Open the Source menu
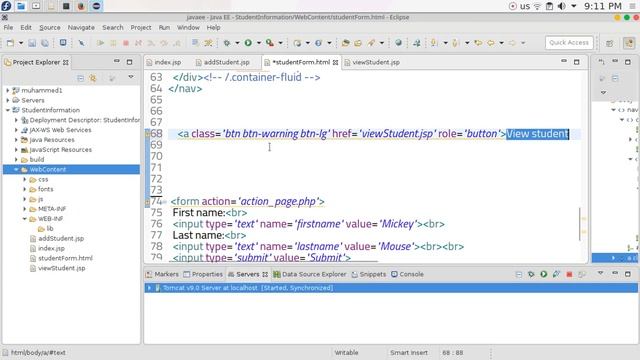Viewport: 640px width, 360px height. tap(50, 27)
